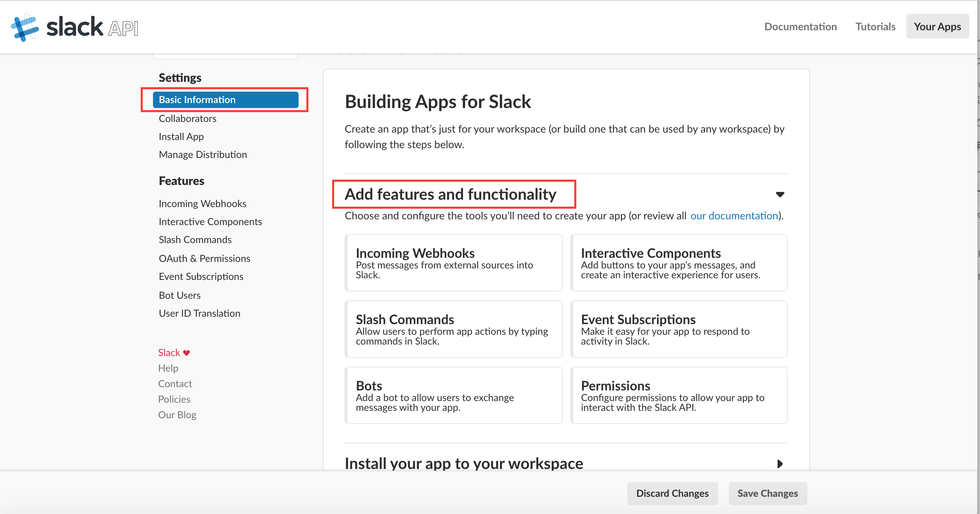Click the Discard Changes button
The image size is (980, 514).
click(x=672, y=493)
